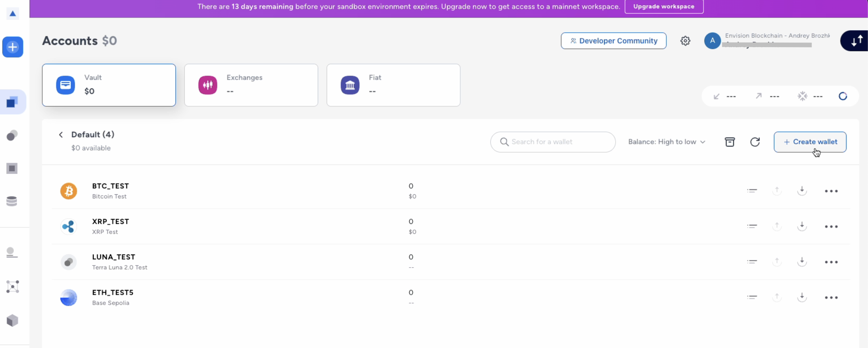Expand the Balance: High to low dropdown
The height and width of the screenshot is (348, 868).
[666, 142]
